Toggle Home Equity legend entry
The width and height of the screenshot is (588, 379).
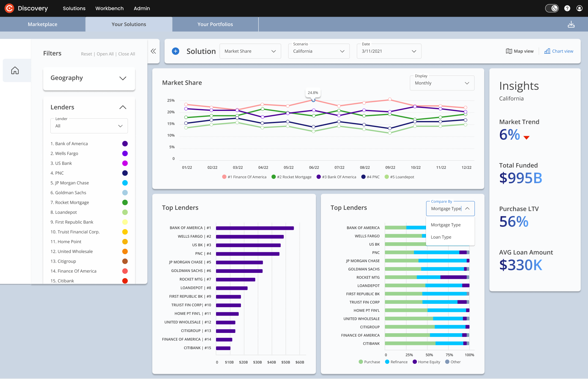(x=426, y=362)
